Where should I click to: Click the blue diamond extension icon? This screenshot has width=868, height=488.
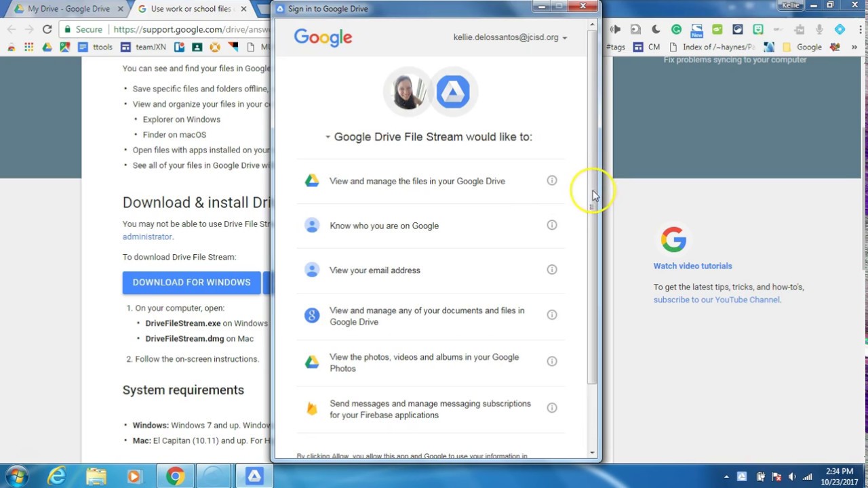[840, 29]
